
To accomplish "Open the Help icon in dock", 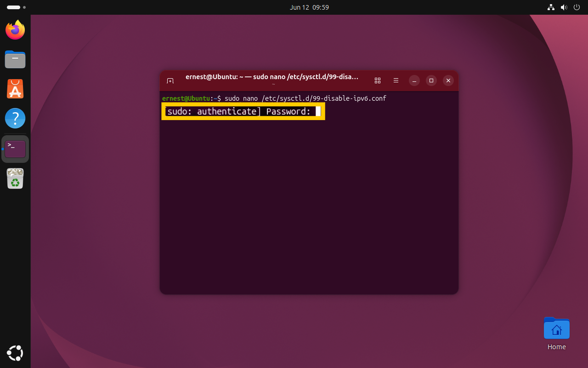I will 15,118.
